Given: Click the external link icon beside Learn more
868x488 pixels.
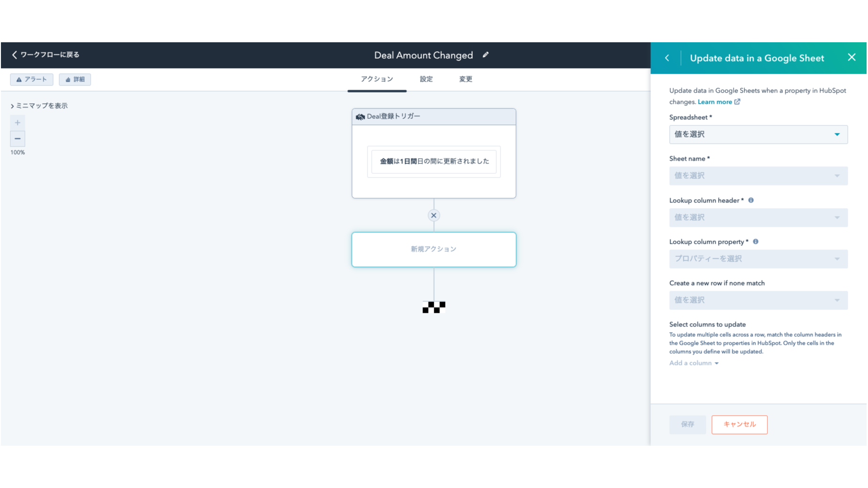Looking at the screenshot, I should [737, 102].
